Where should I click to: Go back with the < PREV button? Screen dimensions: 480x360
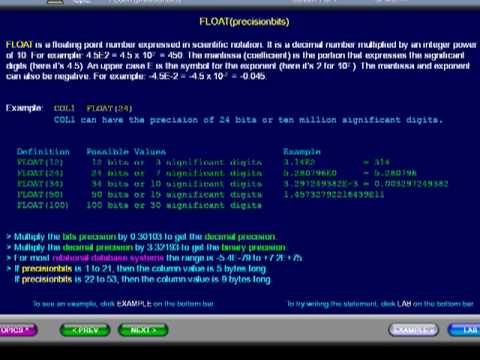(85, 330)
